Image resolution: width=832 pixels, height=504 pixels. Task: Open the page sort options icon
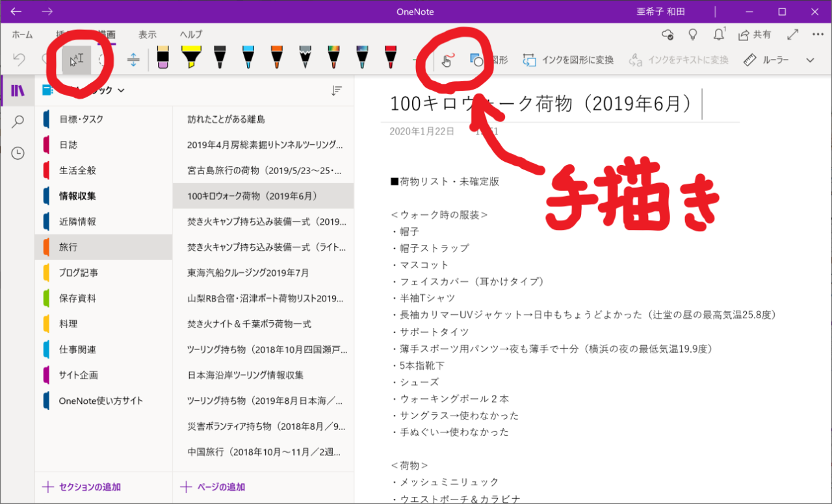coord(336,91)
